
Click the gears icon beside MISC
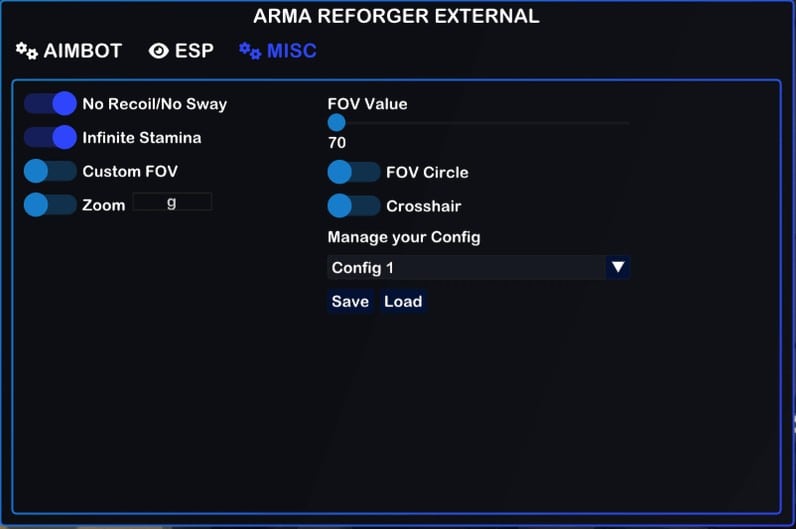point(250,51)
